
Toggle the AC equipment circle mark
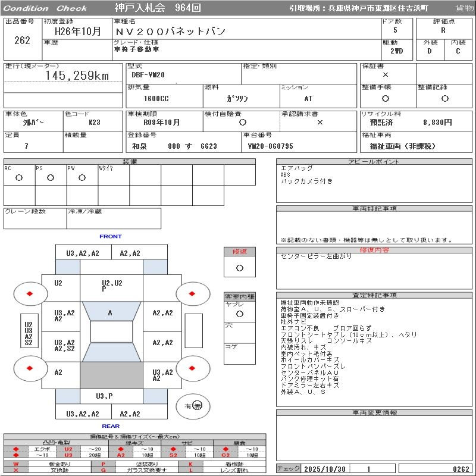point(19,177)
